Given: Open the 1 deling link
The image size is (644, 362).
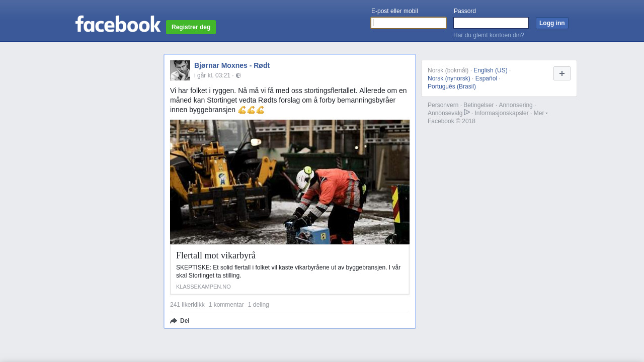Looking at the screenshot, I should [259, 305].
